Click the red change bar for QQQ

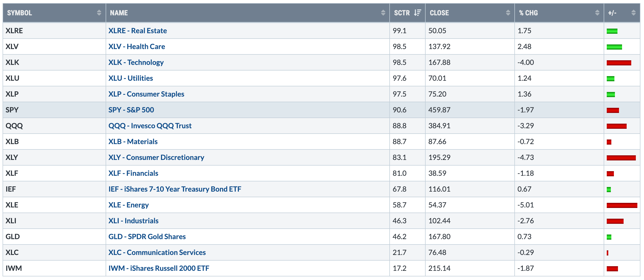click(616, 126)
